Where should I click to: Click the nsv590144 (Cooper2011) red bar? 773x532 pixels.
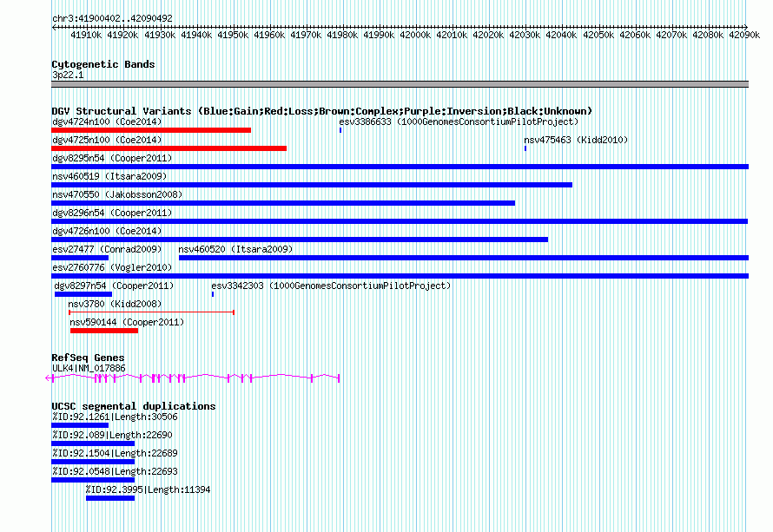click(x=104, y=331)
